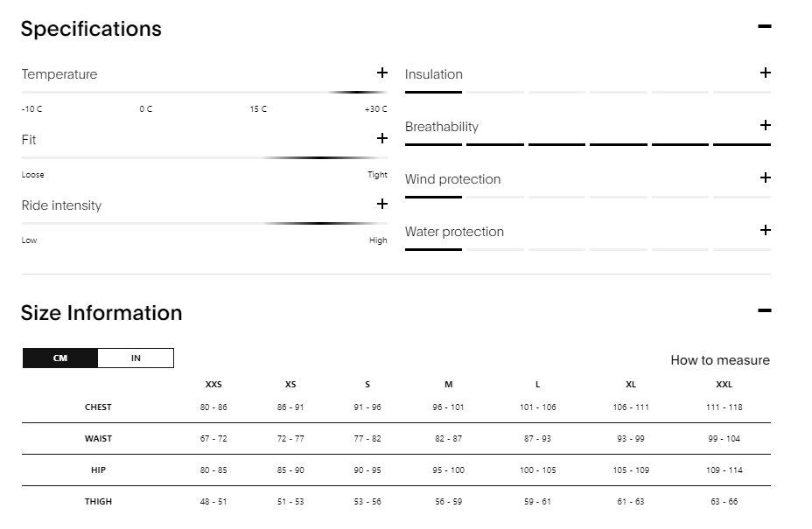812x529 pixels.
Task: Expand Temperature details plus icon
Action: pos(381,73)
